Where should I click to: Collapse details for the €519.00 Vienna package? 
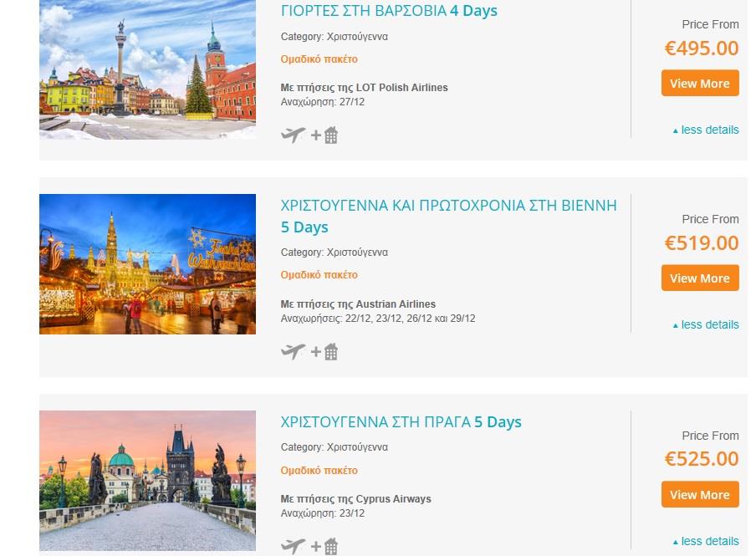click(706, 324)
